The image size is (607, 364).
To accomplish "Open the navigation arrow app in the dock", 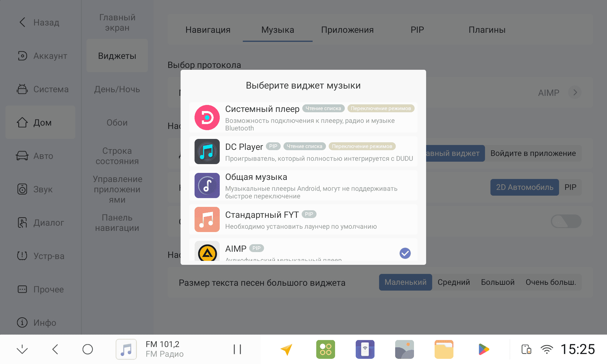I will pos(286,349).
